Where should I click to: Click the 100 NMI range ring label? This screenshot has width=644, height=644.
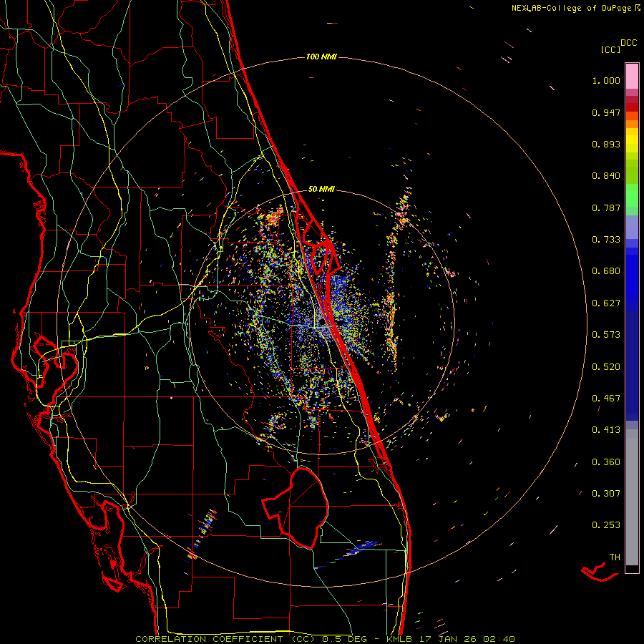coord(321,57)
